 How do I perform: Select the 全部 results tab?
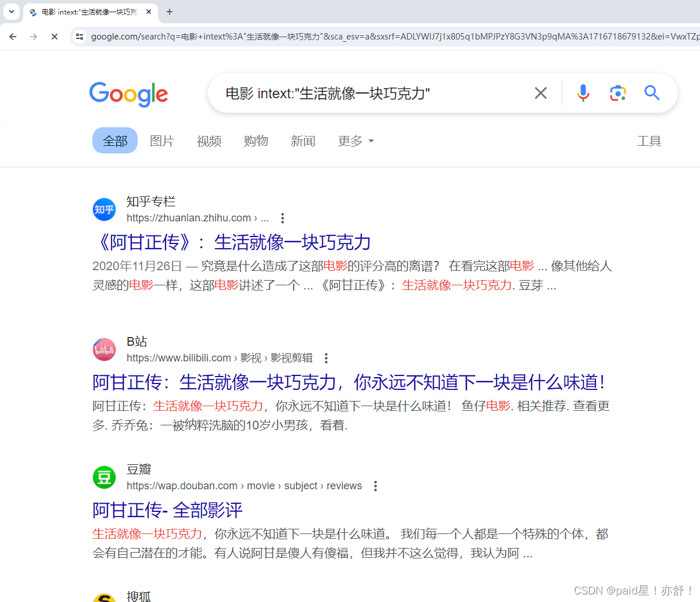point(115,141)
